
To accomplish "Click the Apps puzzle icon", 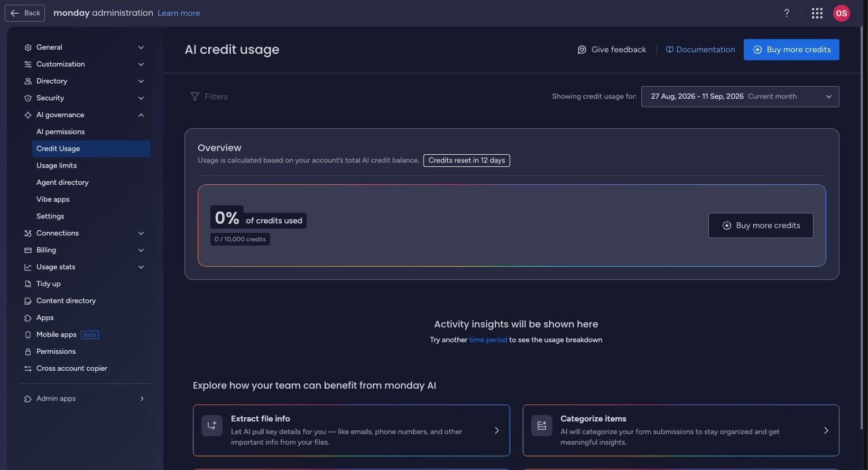I will tap(28, 318).
